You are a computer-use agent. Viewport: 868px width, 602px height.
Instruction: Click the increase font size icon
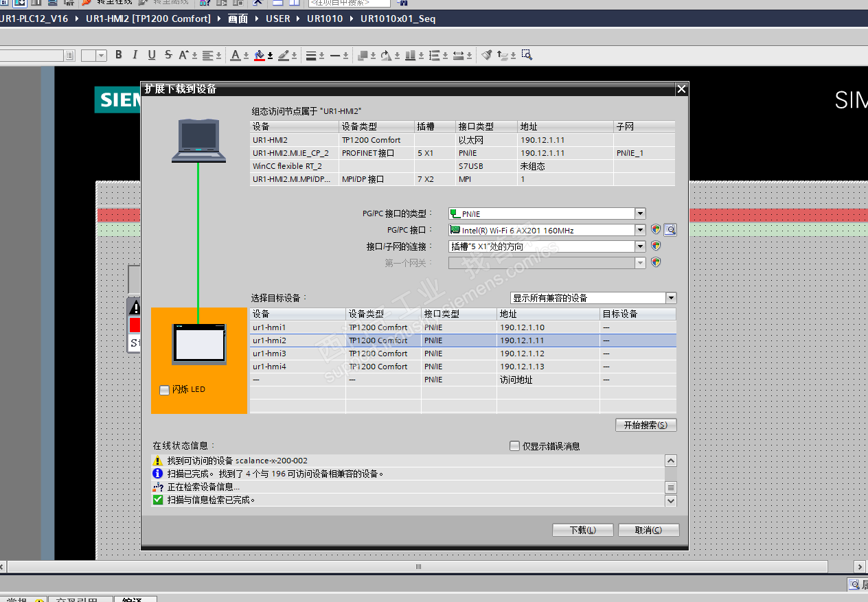click(x=184, y=55)
